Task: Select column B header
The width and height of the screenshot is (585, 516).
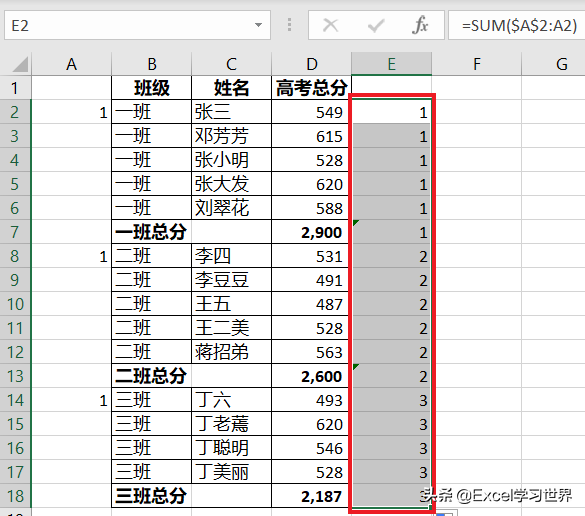Action: pos(151,64)
